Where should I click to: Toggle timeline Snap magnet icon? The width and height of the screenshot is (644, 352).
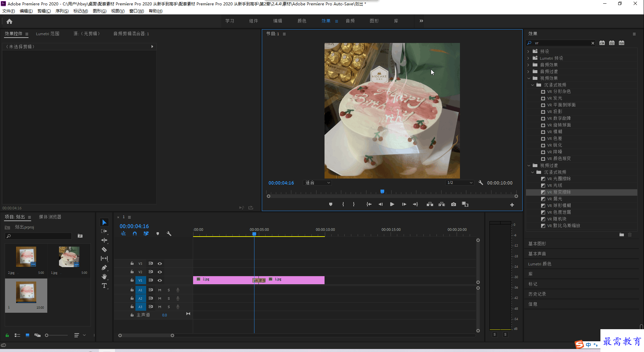tap(135, 234)
